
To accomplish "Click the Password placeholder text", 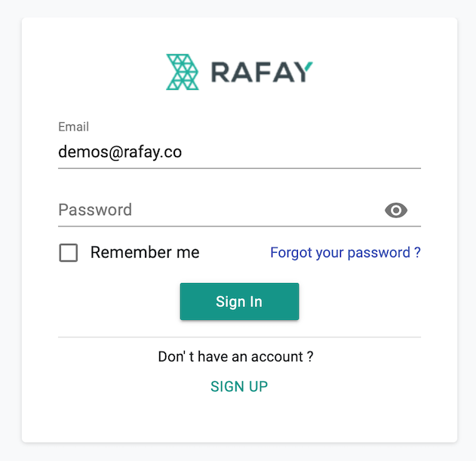I will coord(95,210).
